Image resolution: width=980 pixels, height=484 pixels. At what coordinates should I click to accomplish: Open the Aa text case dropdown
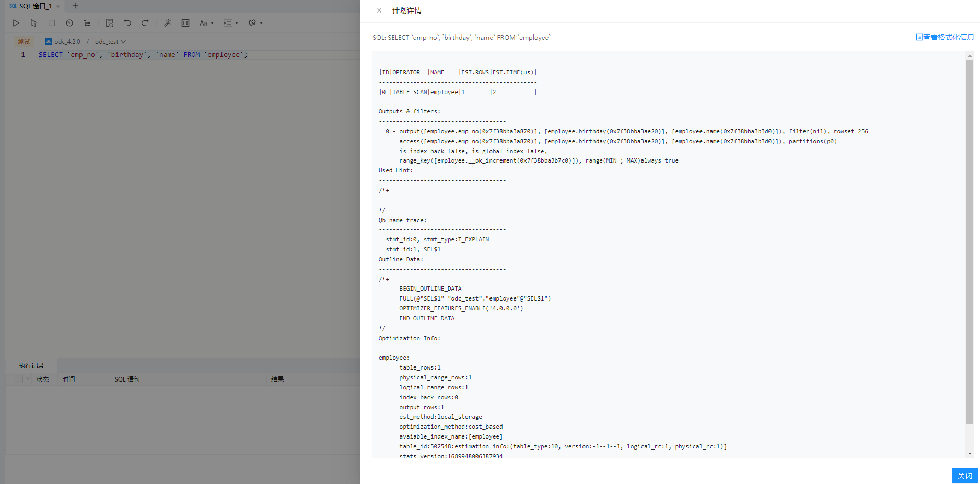click(x=206, y=23)
